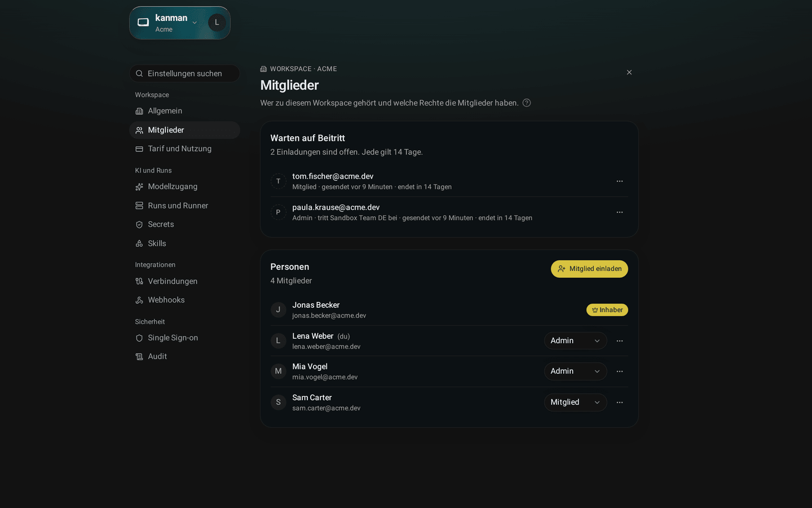Click the Webhooks icon
The image size is (812, 508).
[139, 300]
